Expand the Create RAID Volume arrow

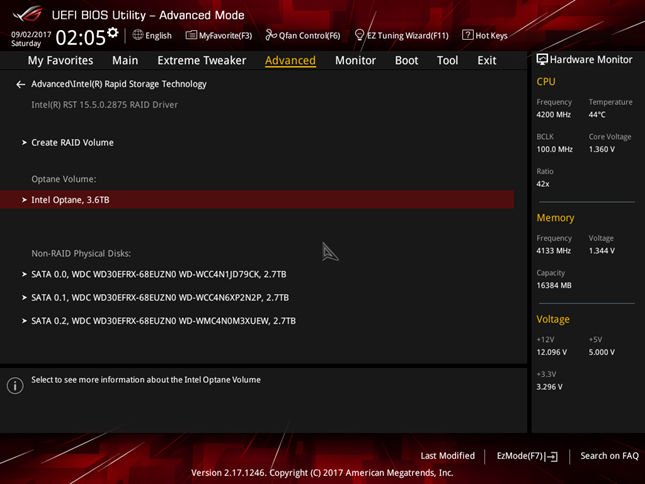pyautogui.click(x=24, y=142)
